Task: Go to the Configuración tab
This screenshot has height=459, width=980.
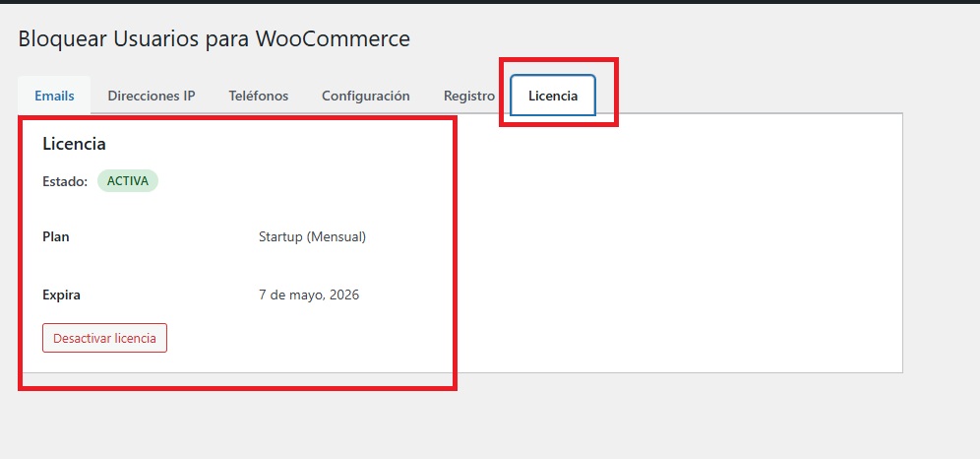Action: tap(365, 96)
